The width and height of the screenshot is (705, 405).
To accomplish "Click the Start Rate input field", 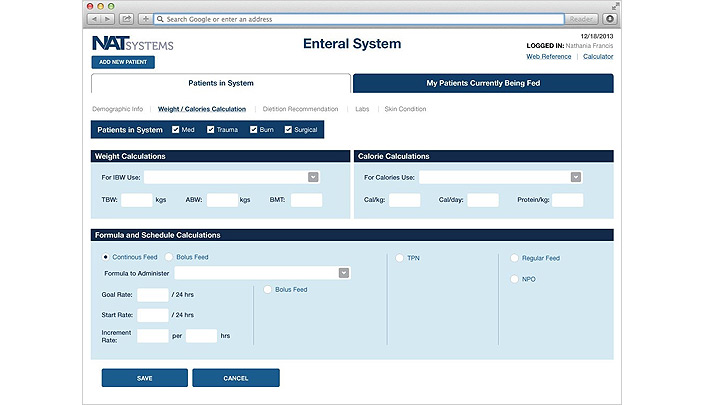I will (153, 315).
